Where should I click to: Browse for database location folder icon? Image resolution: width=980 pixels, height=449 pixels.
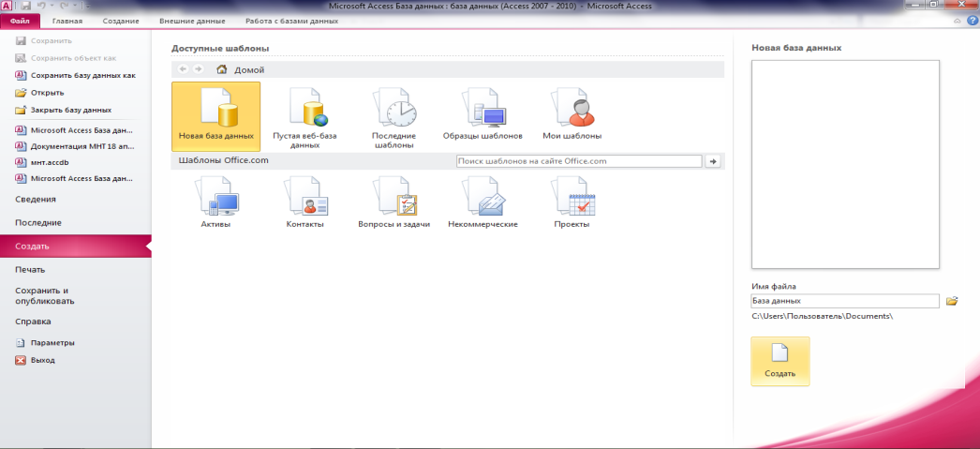coord(951,302)
